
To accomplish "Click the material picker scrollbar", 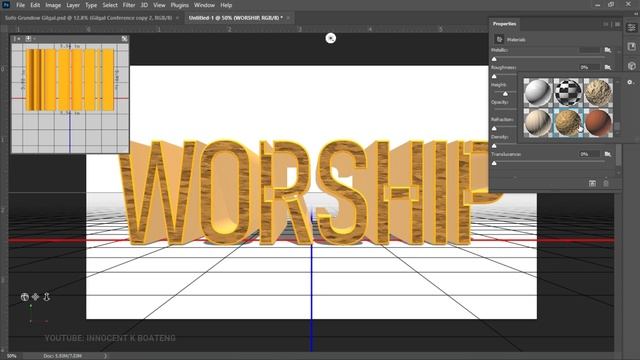I will click(617, 127).
